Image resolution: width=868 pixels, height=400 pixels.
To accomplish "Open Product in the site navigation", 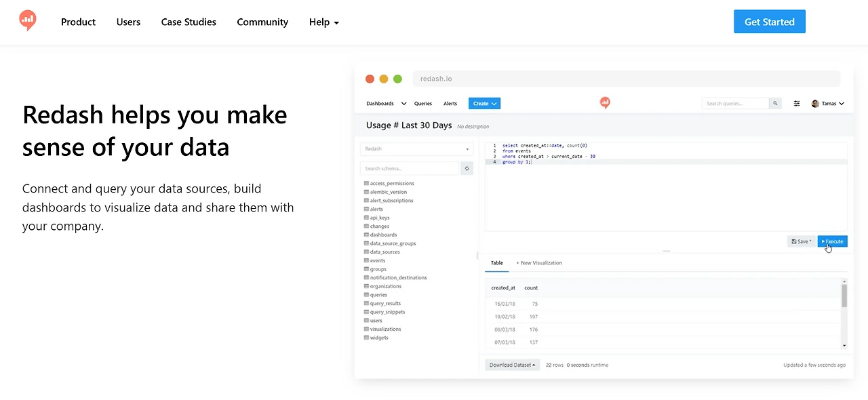I will [78, 22].
